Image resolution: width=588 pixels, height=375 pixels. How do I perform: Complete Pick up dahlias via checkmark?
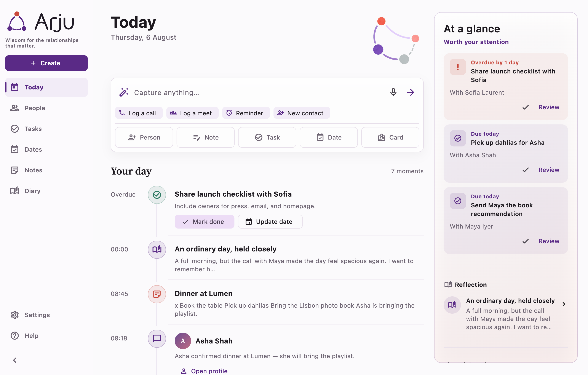[x=526, y=170]
